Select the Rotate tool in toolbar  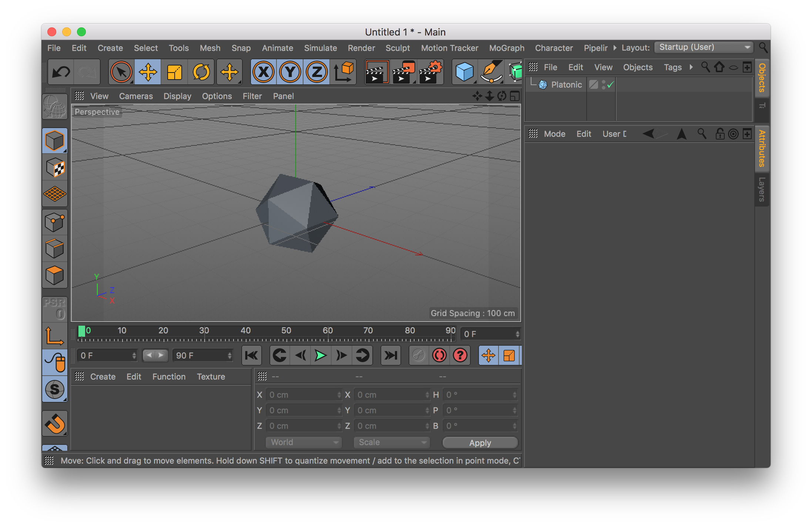click(x=201, y=72)
